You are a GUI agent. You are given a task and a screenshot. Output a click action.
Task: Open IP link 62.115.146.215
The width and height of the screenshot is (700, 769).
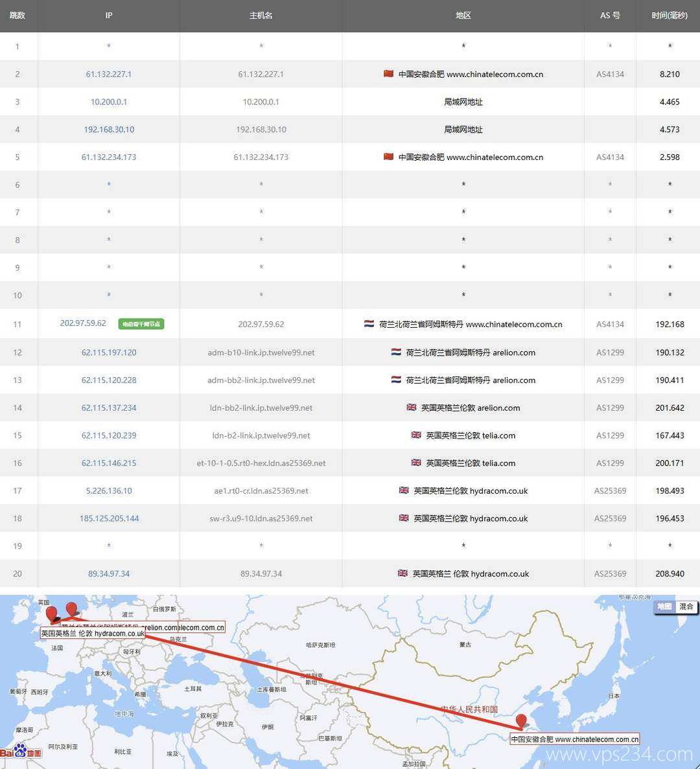point(109,463)
